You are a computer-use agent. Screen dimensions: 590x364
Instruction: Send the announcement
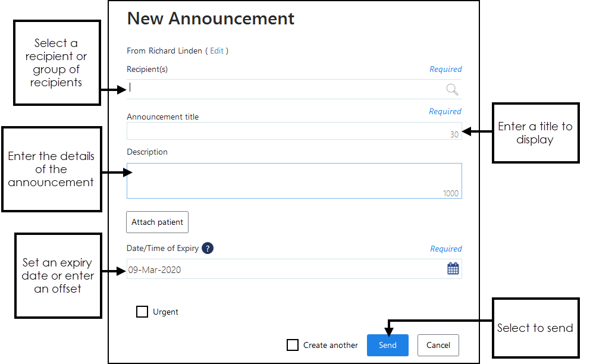point(387,345)
